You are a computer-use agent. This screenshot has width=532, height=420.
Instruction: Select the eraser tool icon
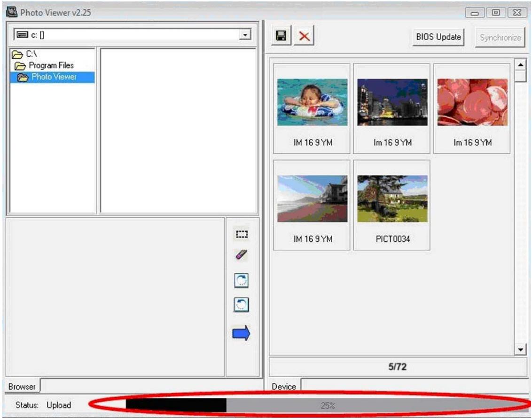[x=242, y=255]
